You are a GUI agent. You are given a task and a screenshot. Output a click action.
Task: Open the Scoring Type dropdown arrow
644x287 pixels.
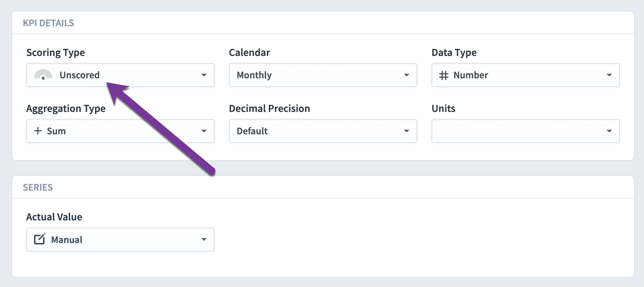(204, 75)
